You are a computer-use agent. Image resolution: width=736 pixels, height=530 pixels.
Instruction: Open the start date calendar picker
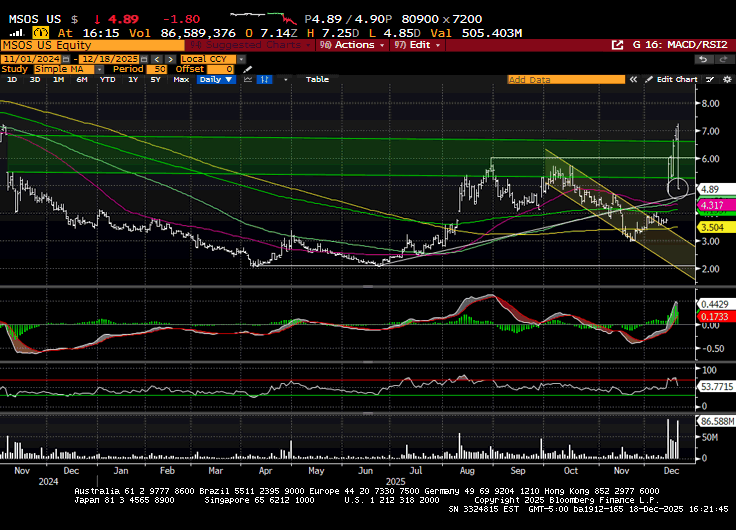(x=66, y=59)
